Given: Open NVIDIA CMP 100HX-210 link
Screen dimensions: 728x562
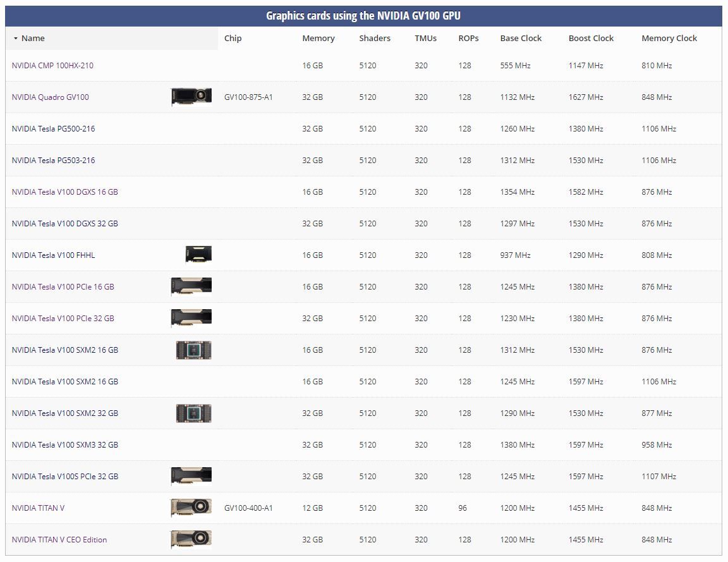Looking at the screenshot, I should tap(52, 66).
